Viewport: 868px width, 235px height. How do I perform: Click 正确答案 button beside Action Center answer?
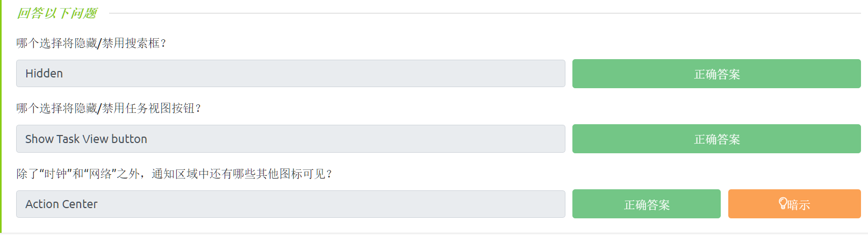click(646, 204)
